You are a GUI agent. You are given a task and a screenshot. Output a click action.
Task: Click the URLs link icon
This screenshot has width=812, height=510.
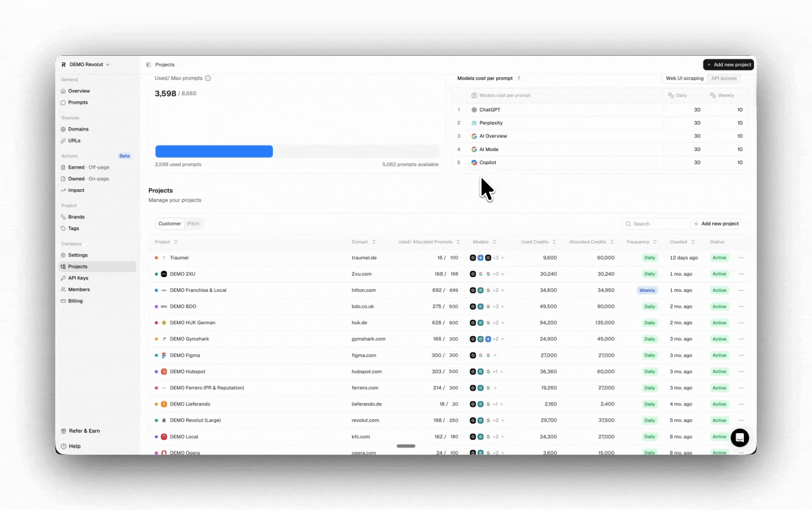click(63, 141)
